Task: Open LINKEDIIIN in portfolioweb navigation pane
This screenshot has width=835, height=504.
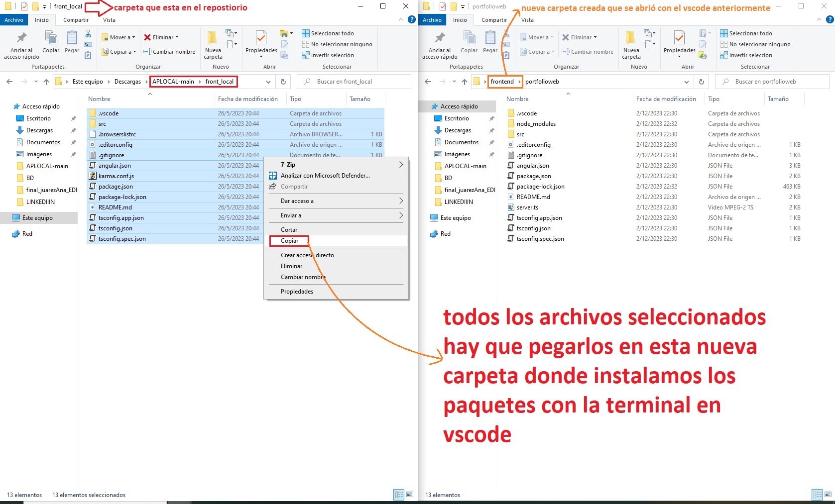Action: click(459, 202)
